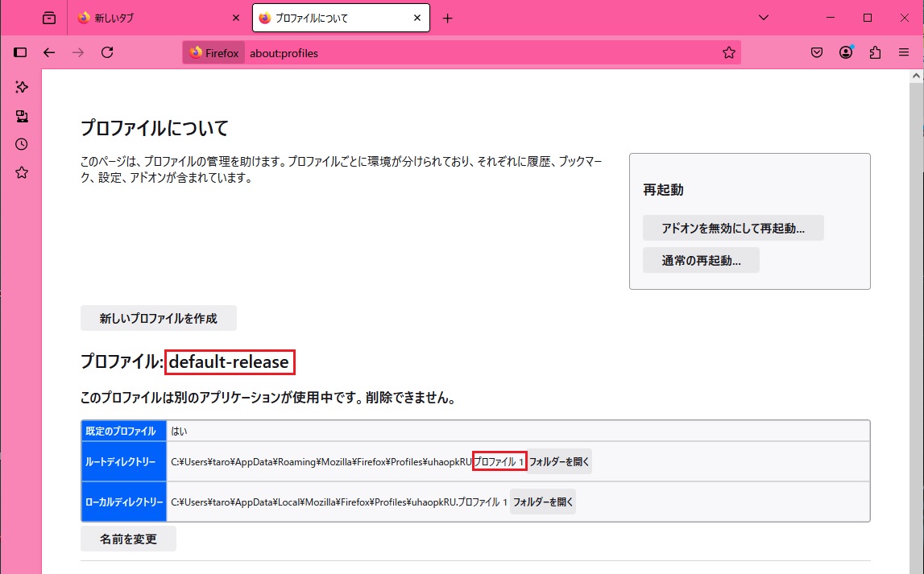This screenshot has width=924, height=574.
Task: Toggle the sidebar panel icon
Action: pos(21,52)
